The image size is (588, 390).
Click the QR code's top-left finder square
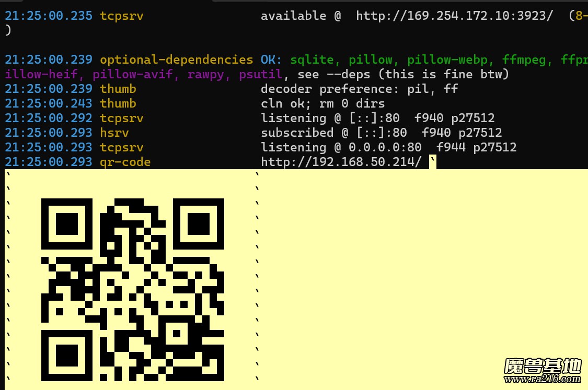(x=66, y=224)
